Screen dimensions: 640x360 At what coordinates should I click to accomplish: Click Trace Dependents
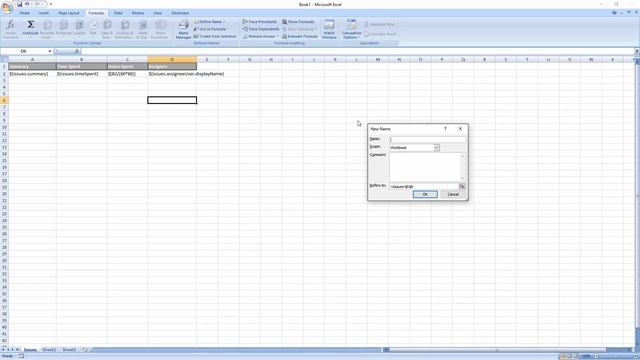(261, 29)
